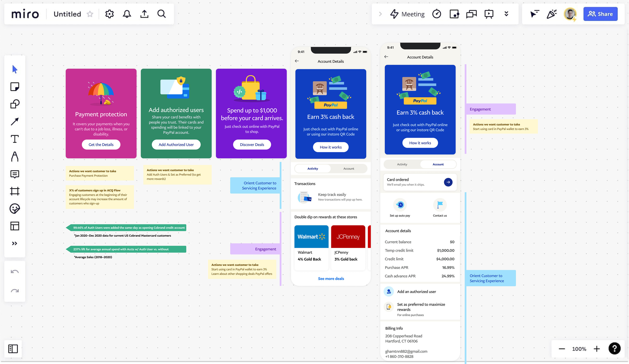Open the templates tool
Viewport: 629px width, 364px height.
pyautogui.click(x=15, y=226)
